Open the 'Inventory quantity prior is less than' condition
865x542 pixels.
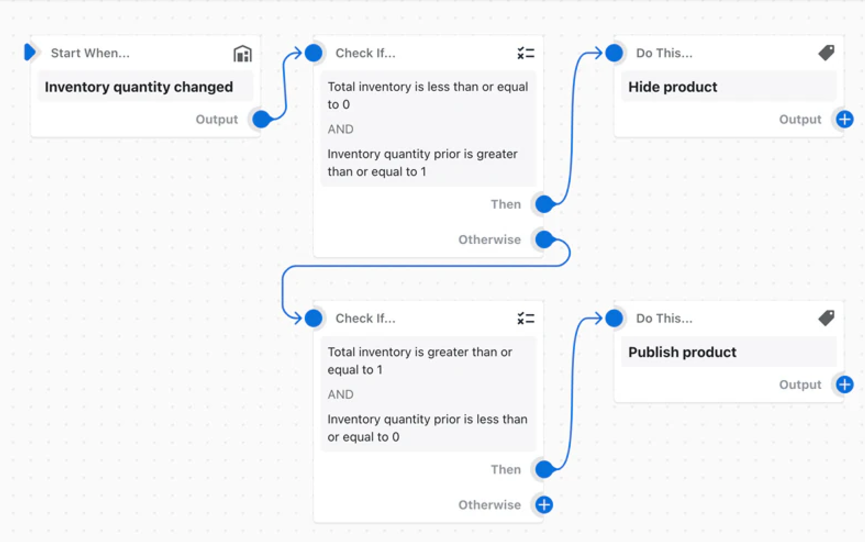(x=428, y=428)
